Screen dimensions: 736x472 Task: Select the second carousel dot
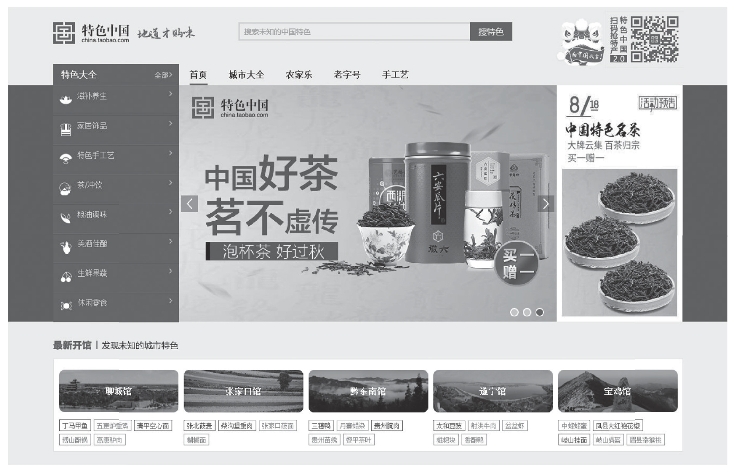(x=527, y=312)
